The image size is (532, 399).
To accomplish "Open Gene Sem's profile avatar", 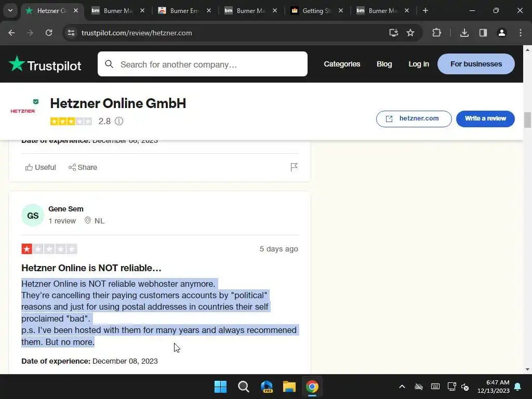I will click(33, 215).
